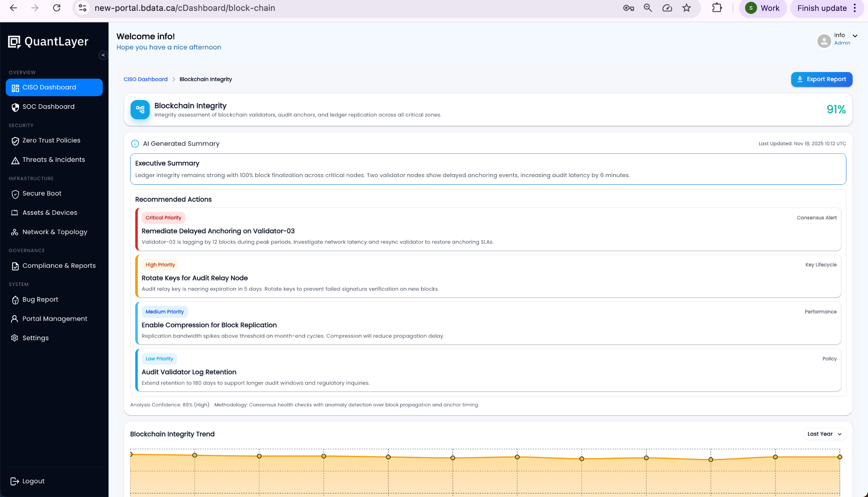
Task: Click the Export Report button
Action: [x=821, y=79]
